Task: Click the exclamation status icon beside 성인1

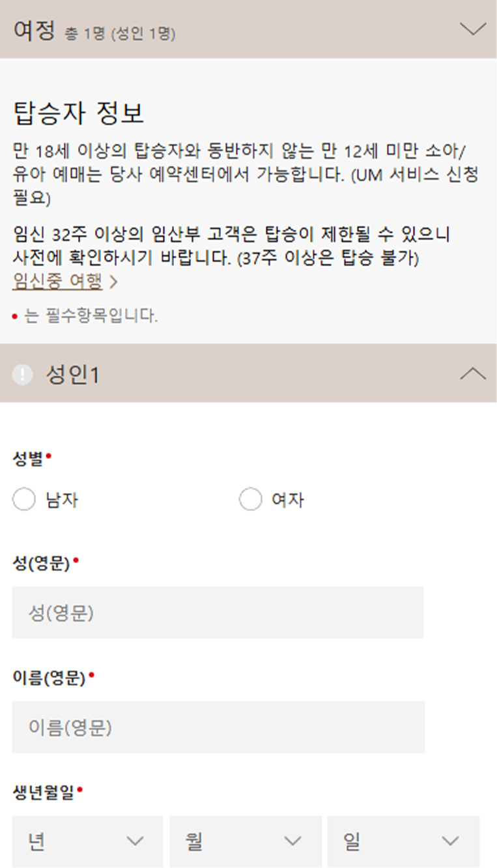Action: coord(21,373)
